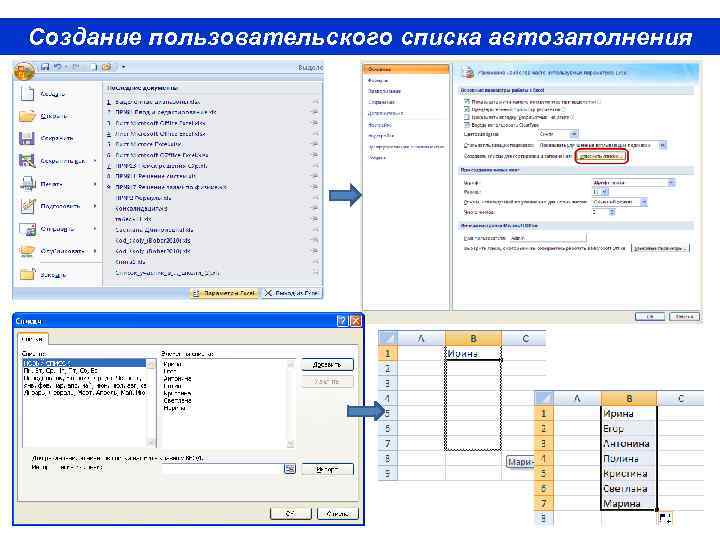Toggle the ClearType checkbox
720x540 pixels.
tap(467, 124)
